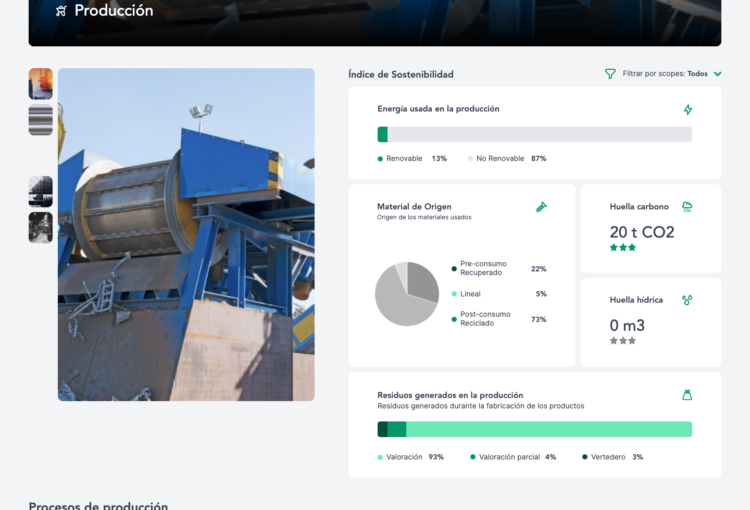This screenshot has width=750, height=510.
Task: Click the Valoración parcial 4% legend item
Action: tap(513, 457)
